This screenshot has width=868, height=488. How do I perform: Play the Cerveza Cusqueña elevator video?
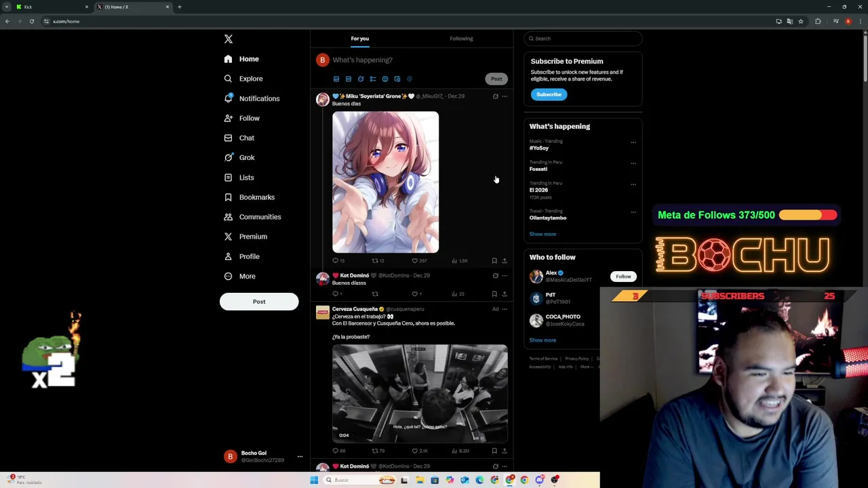pos(420,393)
